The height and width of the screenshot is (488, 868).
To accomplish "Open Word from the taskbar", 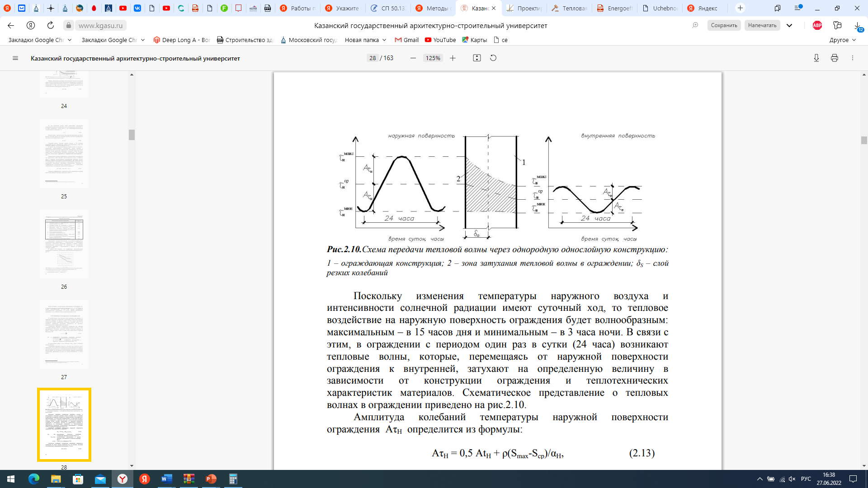I will click(166, 479).
